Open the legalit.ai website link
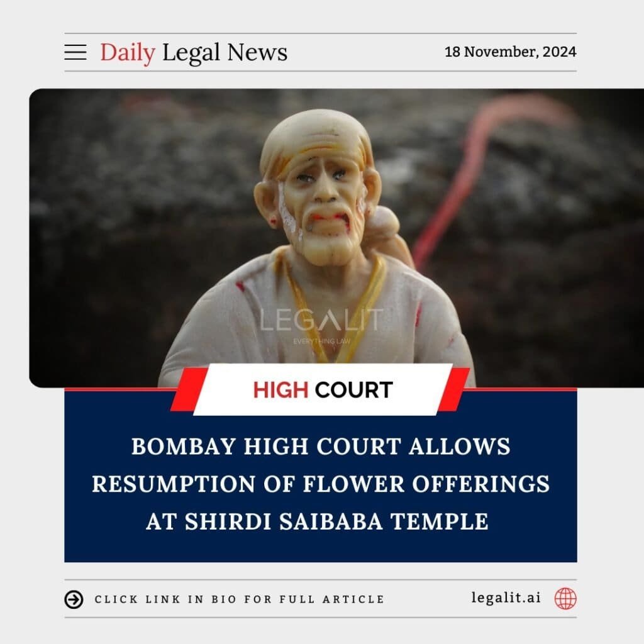This screenshot has width=644, height=644. (506, 597)
